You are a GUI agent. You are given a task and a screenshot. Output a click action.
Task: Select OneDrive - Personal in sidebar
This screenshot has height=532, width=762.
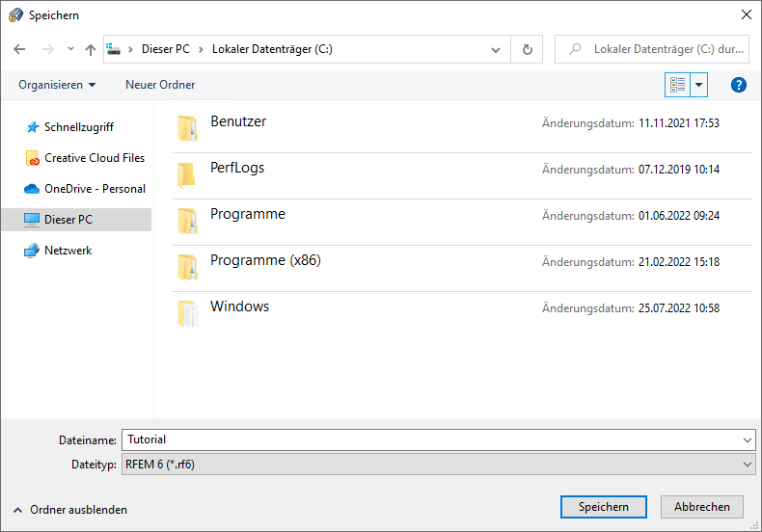click(95, 188)
